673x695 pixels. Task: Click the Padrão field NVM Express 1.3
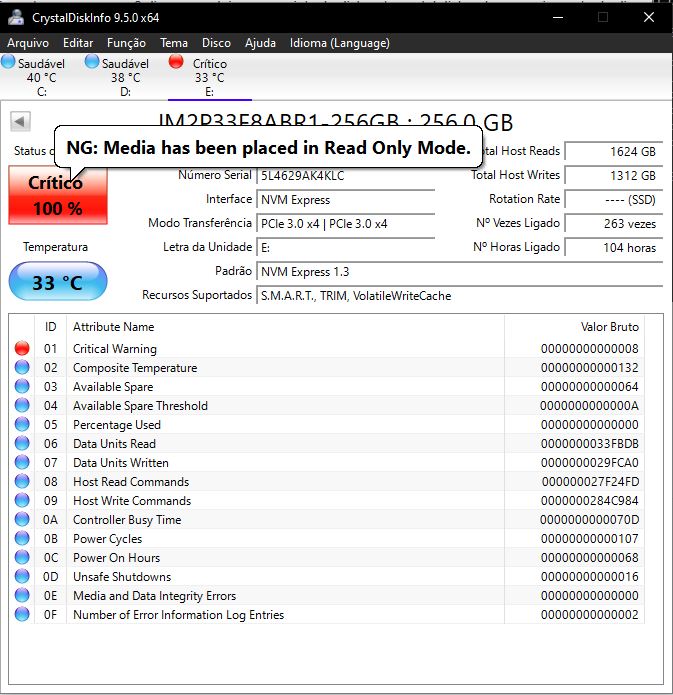[460, 271]
